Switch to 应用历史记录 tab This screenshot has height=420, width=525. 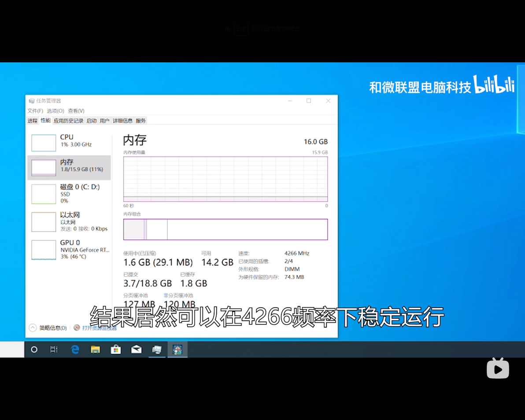(x=68, y=121)
